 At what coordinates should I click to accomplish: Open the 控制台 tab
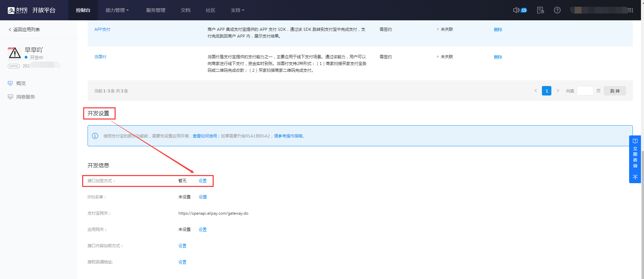83,10
